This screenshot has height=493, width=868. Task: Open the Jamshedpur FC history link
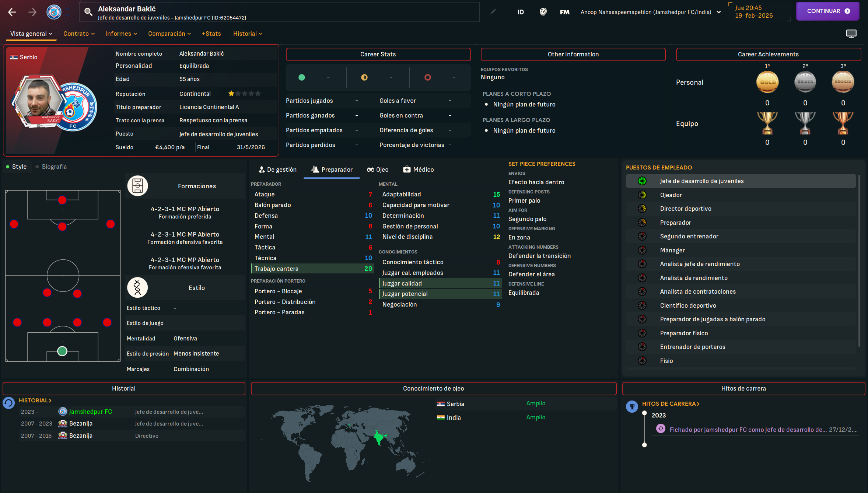point(90,412)
